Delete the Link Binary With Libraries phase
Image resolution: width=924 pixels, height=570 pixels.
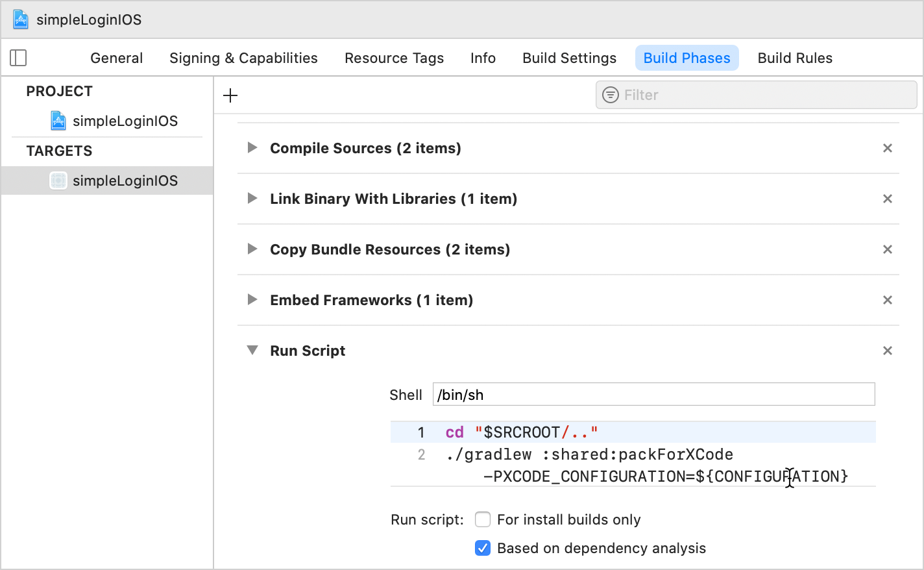pos(888,199)
